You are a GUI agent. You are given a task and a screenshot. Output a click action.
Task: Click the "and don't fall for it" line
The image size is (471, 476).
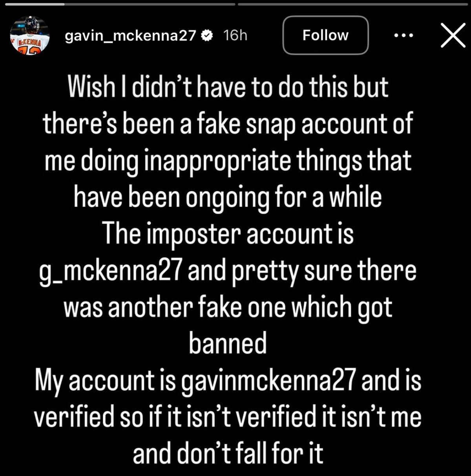point(228,454)
